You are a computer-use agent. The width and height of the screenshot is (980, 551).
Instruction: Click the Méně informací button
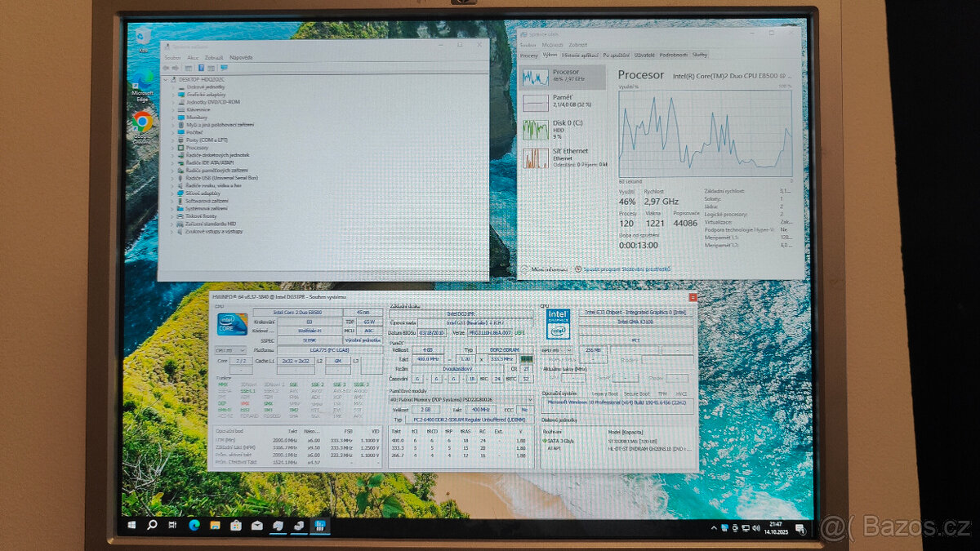pos(549,269)
